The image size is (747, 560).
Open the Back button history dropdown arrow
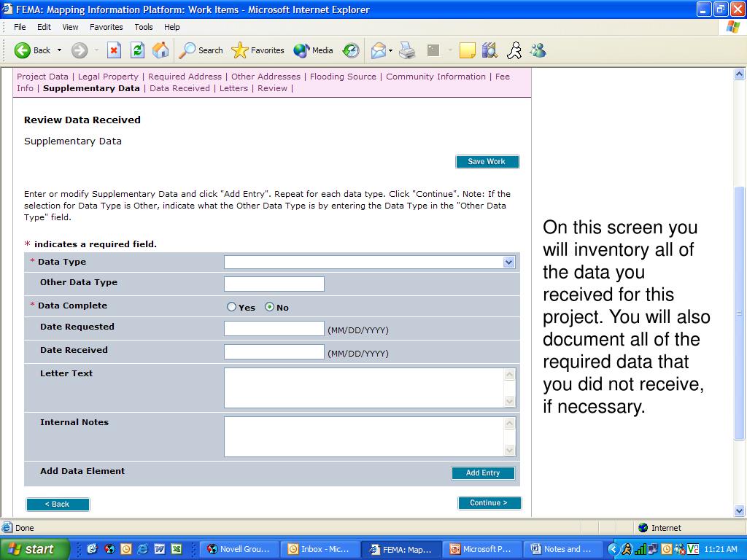[60, 50]
